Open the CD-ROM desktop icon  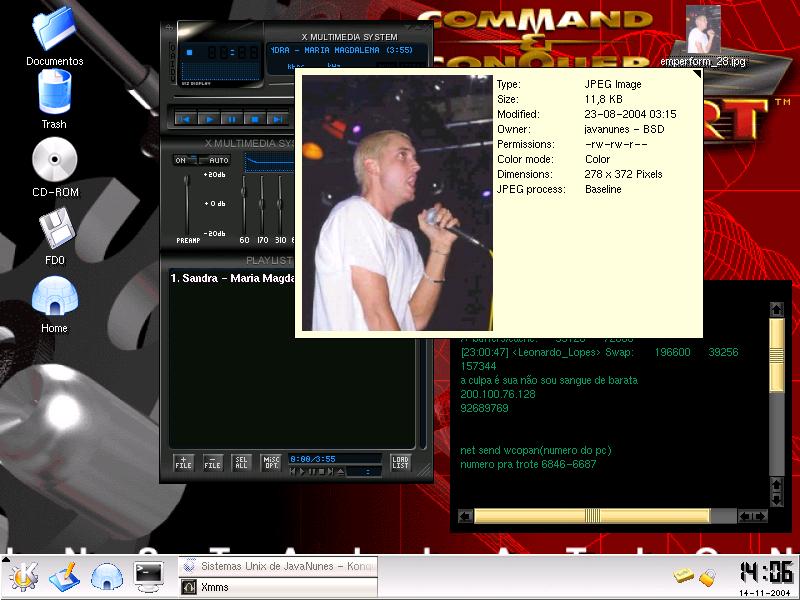(55, 167)
